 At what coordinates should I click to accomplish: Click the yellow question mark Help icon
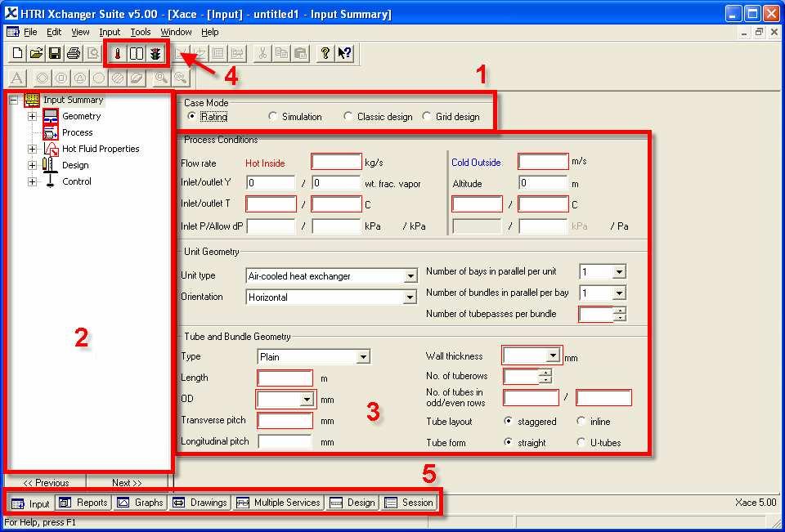[x=325, y=53]
